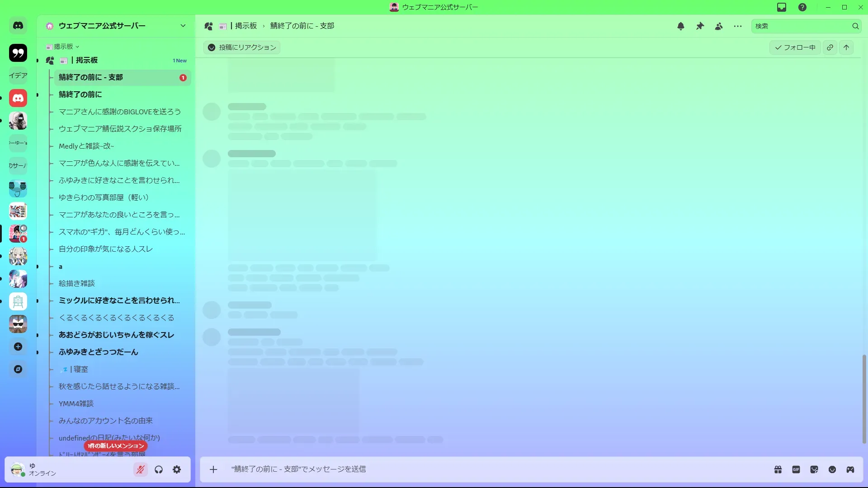Click the new mention red notification pill
Image resolution: width=868 pixels, height=488 pixels.
pos(116,446)
